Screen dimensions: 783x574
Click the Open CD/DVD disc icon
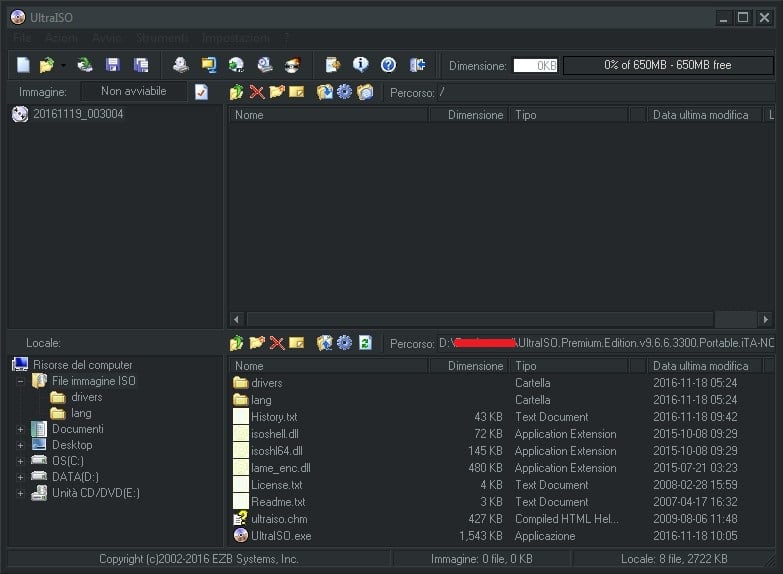85,65
